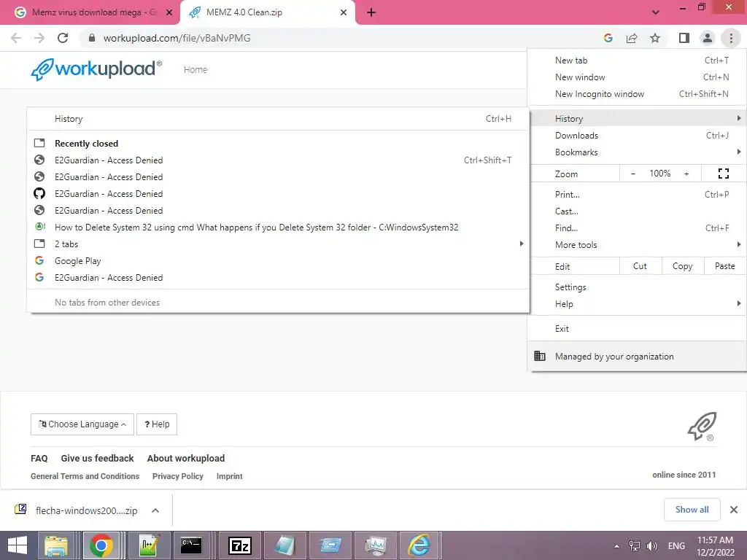Select New Incognito window menu item
The height and width of the screenshot is (560, 747).
coord(638,94)
